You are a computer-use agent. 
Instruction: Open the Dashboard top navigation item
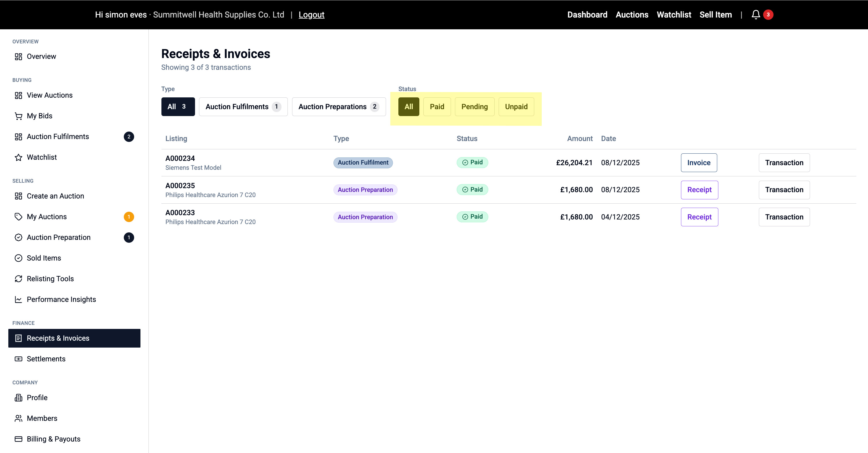(x=587, y=14)
